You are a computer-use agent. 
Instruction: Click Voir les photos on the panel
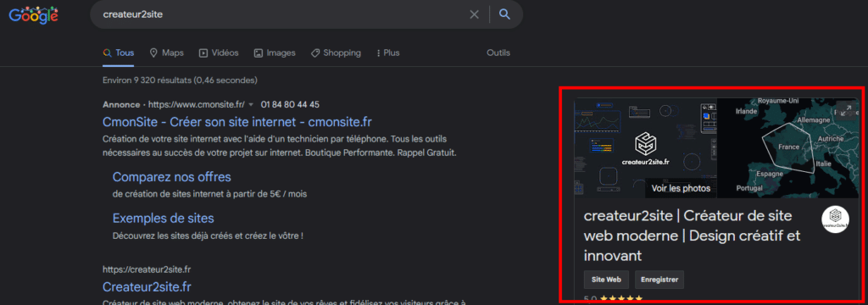coord(681,188)
